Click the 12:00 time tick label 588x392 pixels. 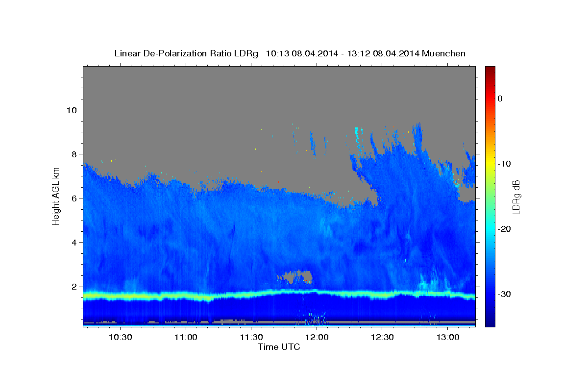click(x=317, y=337)
